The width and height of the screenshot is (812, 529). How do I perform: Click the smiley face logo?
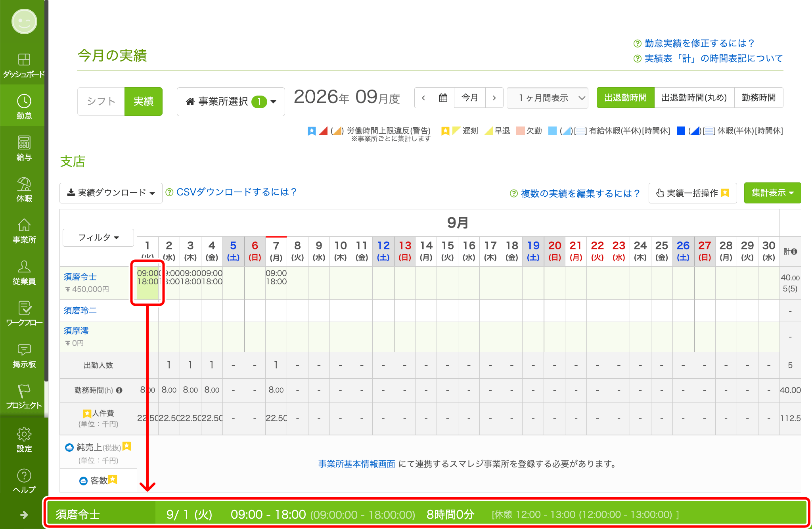pyautogui.click(x=24, y=21)
